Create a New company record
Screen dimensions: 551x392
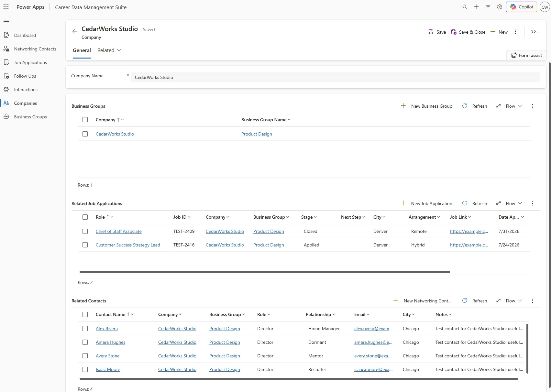point(499,32)
